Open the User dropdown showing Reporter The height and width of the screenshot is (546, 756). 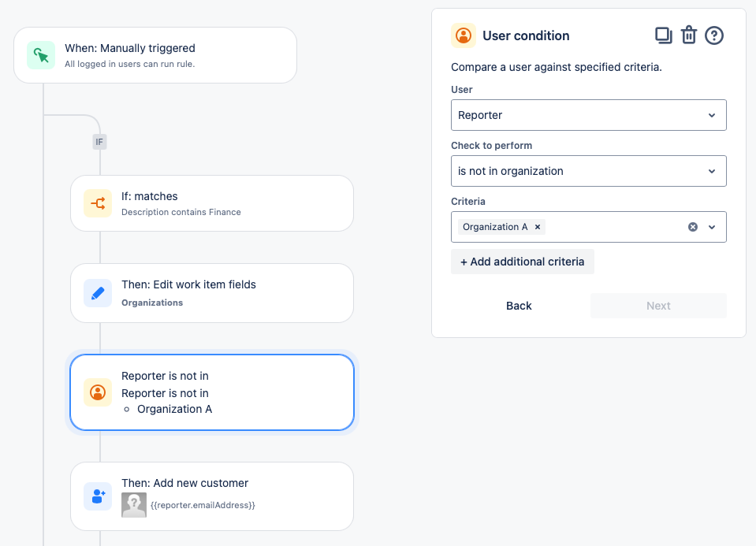point(588,115)
